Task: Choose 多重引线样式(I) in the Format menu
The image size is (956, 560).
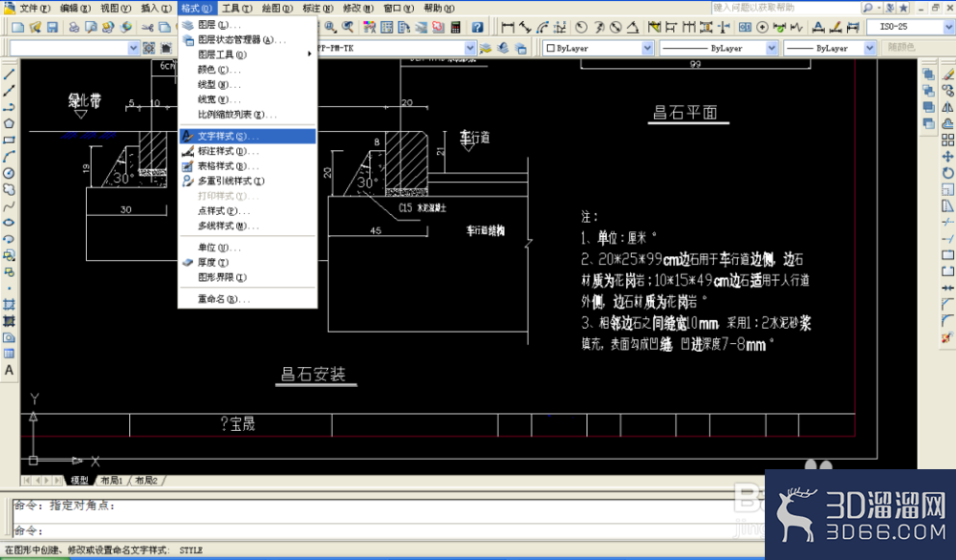Action: 249,181
